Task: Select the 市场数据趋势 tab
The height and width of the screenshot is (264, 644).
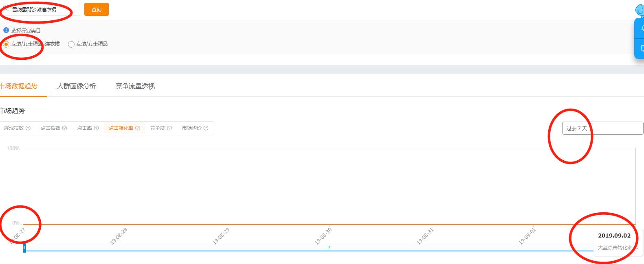Action: coord(19,86)
